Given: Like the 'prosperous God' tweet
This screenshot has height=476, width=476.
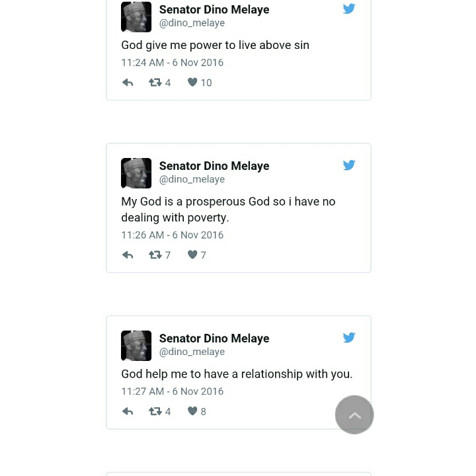Looking at the screenshot, I should point(192,255).
